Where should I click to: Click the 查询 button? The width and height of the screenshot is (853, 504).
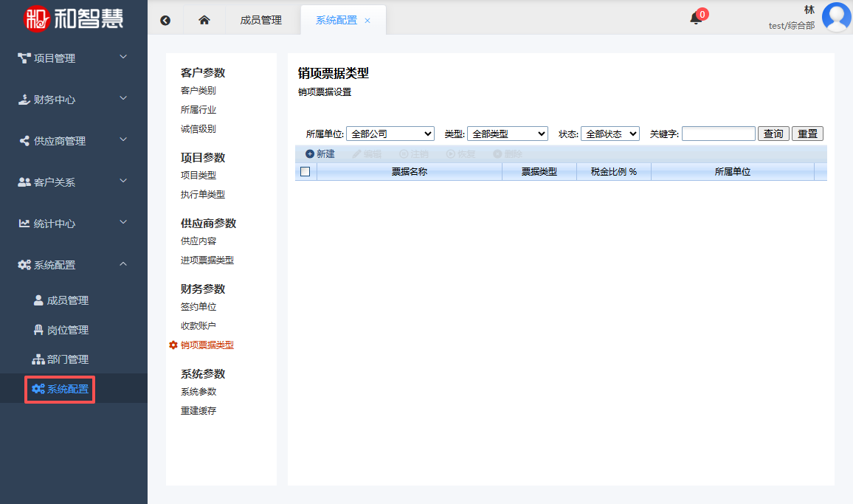click(773, 134)
